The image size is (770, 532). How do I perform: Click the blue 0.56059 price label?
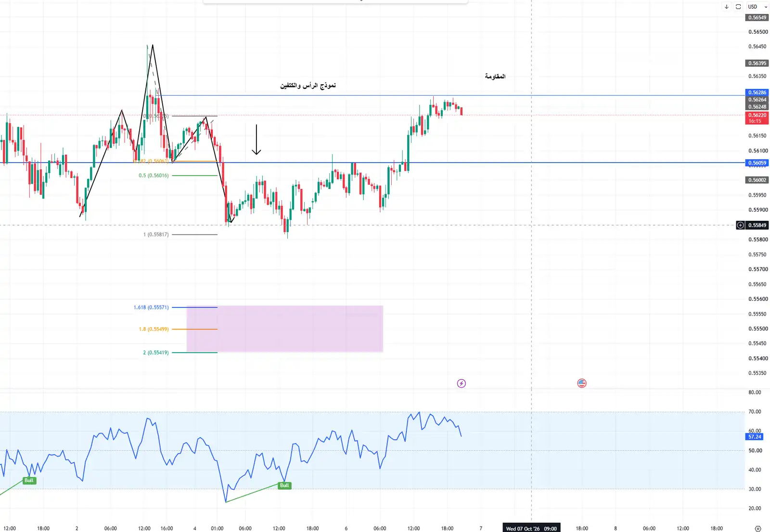757,163
